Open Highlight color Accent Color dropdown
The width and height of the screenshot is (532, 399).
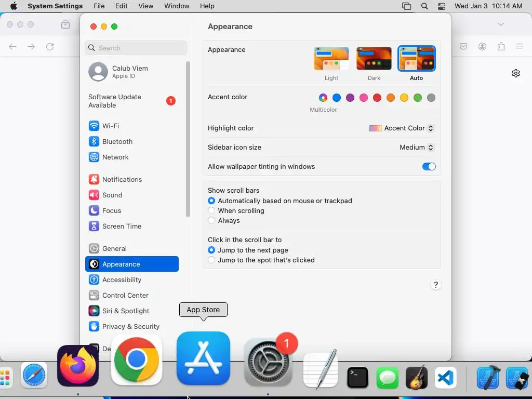(x=402, y=128)
